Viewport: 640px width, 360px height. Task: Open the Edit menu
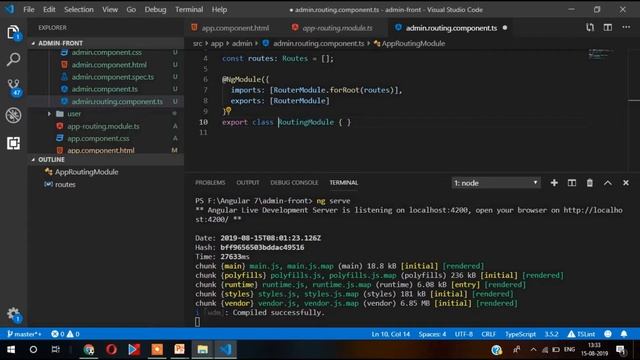click(49, 9)
